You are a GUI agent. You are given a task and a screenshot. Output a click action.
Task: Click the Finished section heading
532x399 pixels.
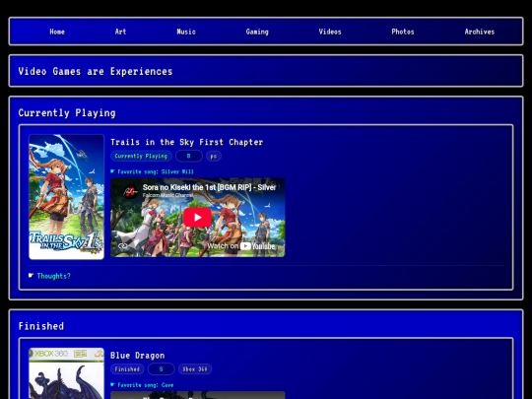coord(41,326)
